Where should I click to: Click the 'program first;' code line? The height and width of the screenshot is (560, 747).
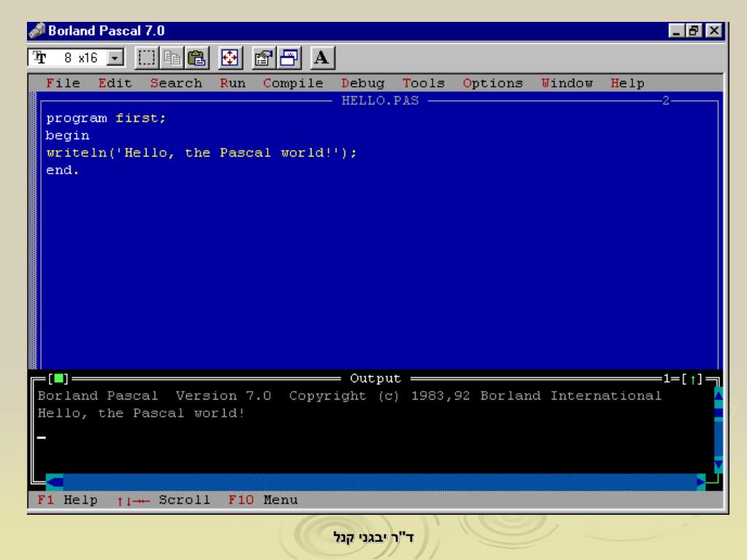106,117
